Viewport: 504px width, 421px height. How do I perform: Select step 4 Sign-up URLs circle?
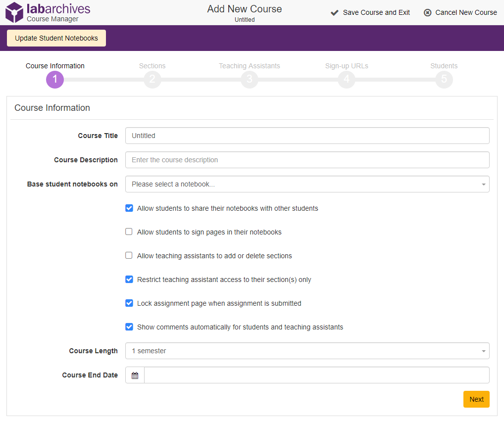pos(347,79)
